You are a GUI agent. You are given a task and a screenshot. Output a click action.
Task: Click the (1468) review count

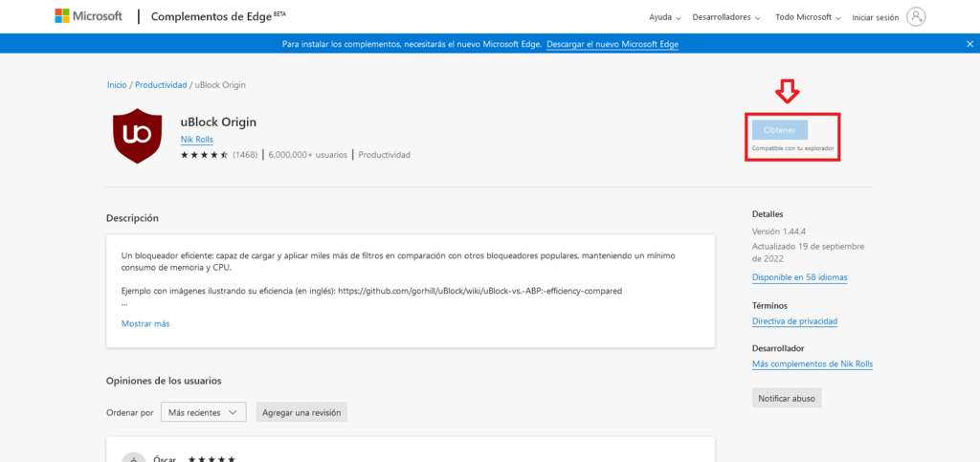pyautogui.click(x=245, y=155)
